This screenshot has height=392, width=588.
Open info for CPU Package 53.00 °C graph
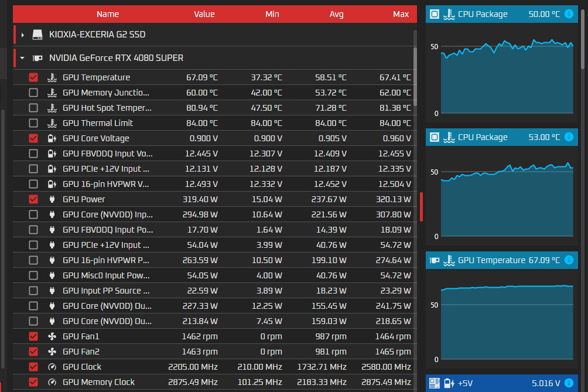[x=569, y=137]
